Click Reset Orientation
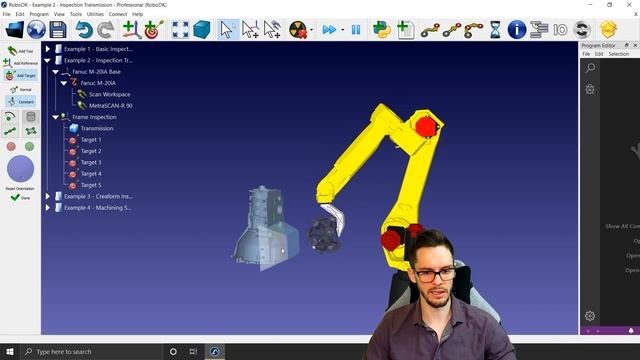 coord(20,189)
